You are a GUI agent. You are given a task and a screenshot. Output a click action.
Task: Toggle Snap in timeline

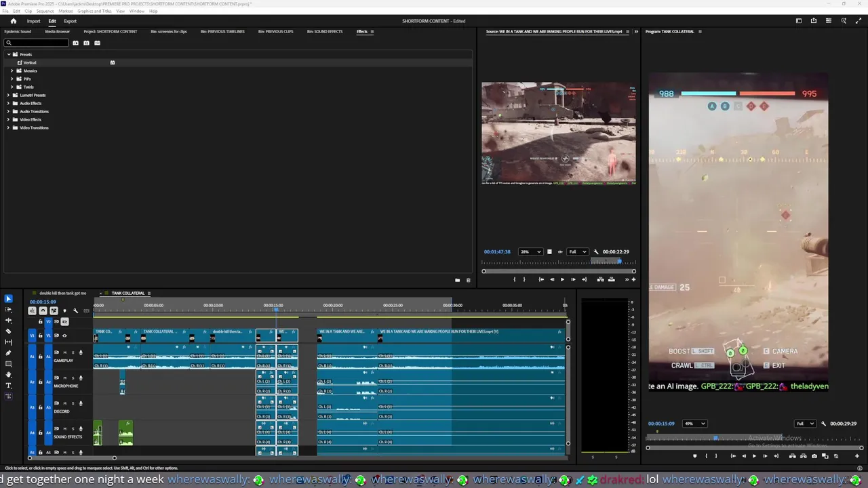pos(43,310)
